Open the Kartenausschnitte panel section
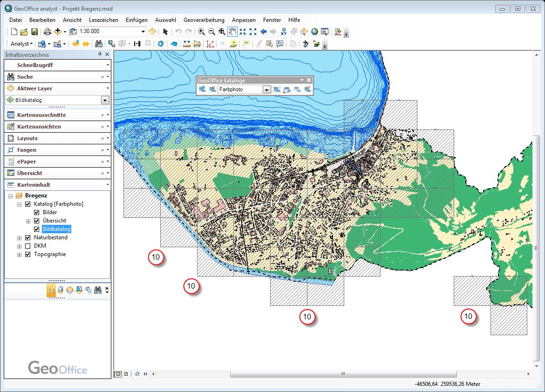 point(41,115)
